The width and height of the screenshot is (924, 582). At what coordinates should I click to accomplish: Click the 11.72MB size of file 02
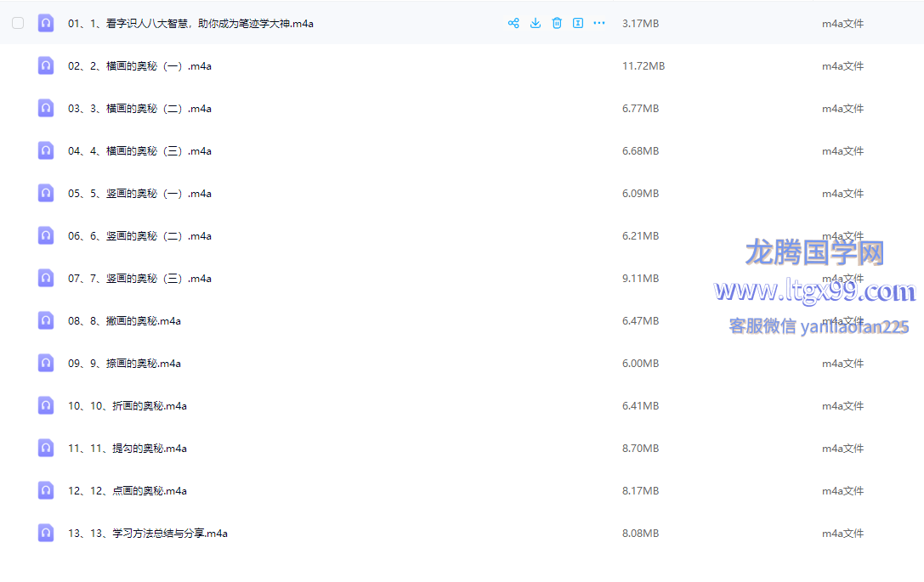(x=643, y=66)
